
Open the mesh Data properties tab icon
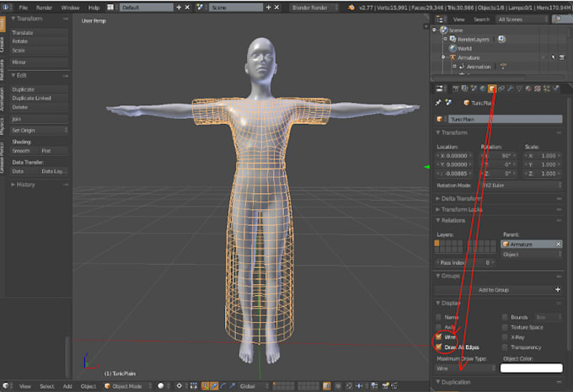519,89
